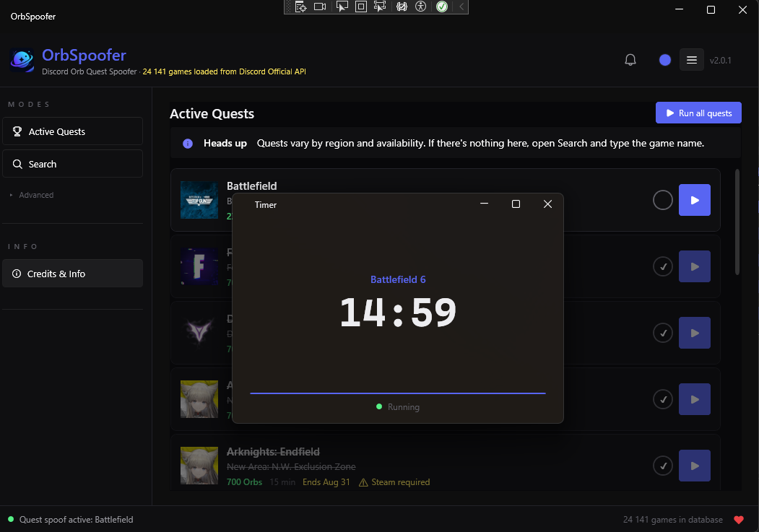759x532 pixels.
Task: Play the Battlefield quest
Action: 695,200
